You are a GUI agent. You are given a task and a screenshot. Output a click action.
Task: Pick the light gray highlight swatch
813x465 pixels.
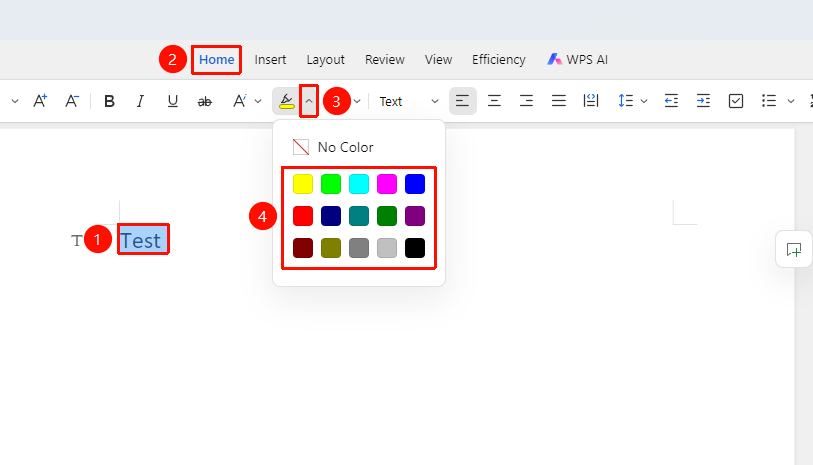point(387,248)
